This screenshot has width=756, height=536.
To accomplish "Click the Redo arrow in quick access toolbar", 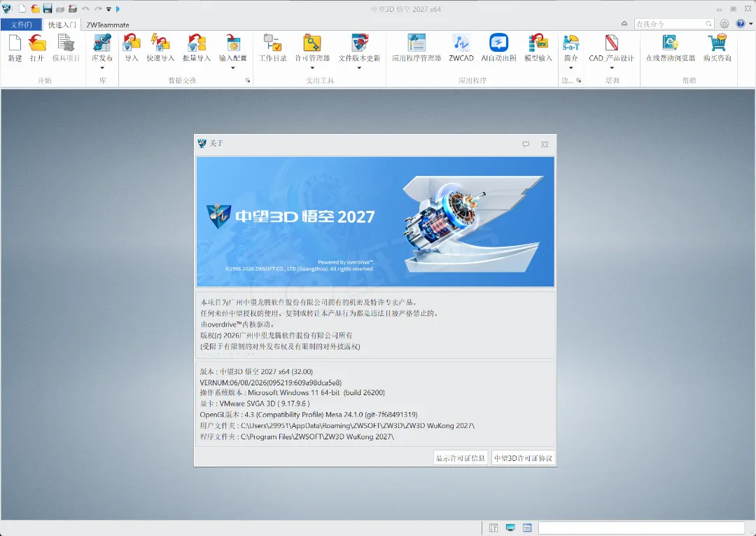I will click(x=98, y=8).
